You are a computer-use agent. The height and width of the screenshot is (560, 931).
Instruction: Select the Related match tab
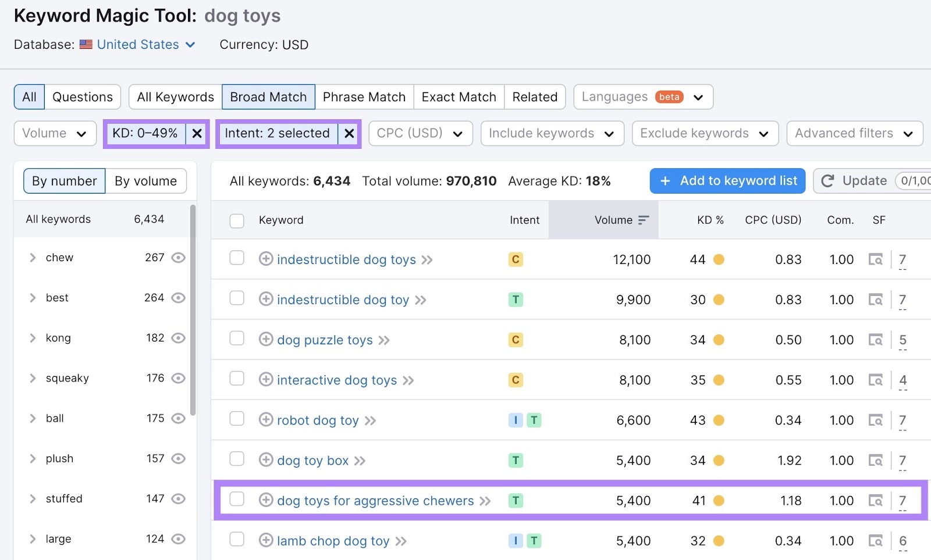pos(534,97)
